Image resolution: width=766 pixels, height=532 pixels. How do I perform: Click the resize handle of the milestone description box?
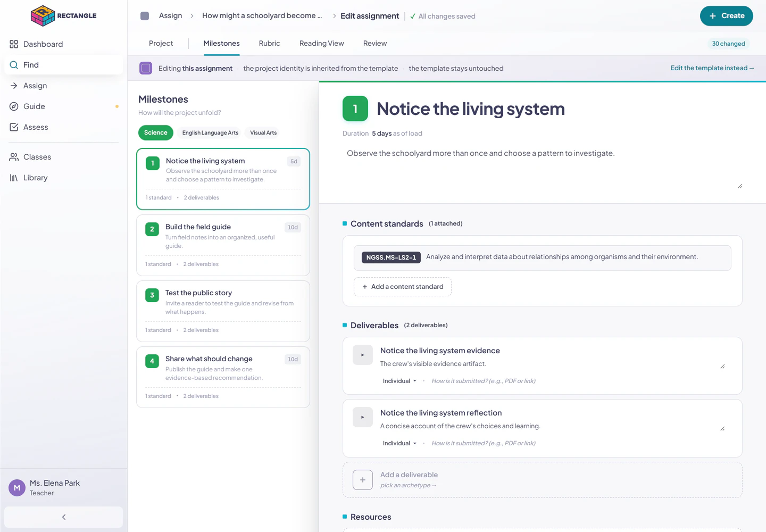[x=740, y=186]
